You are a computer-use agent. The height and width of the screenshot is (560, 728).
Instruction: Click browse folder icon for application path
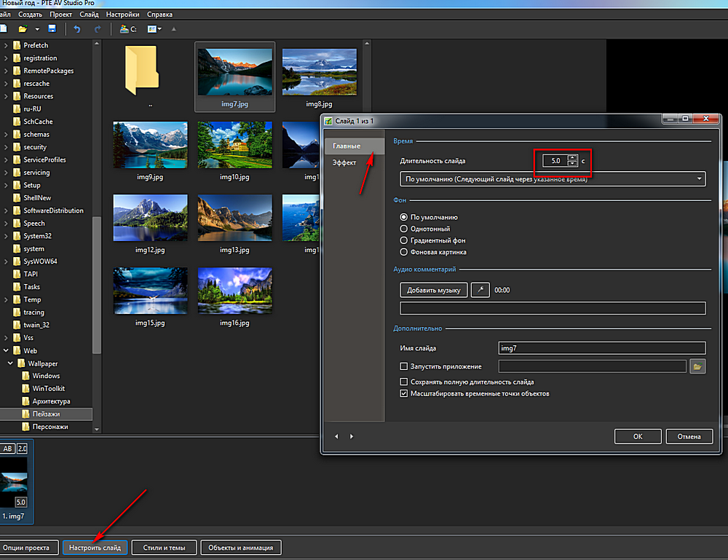coord(697,366)
